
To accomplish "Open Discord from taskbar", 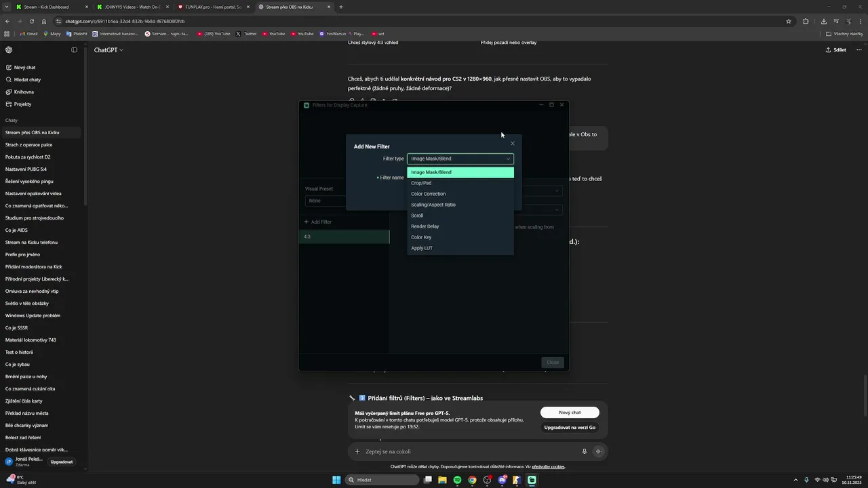I will pos(502,480).
